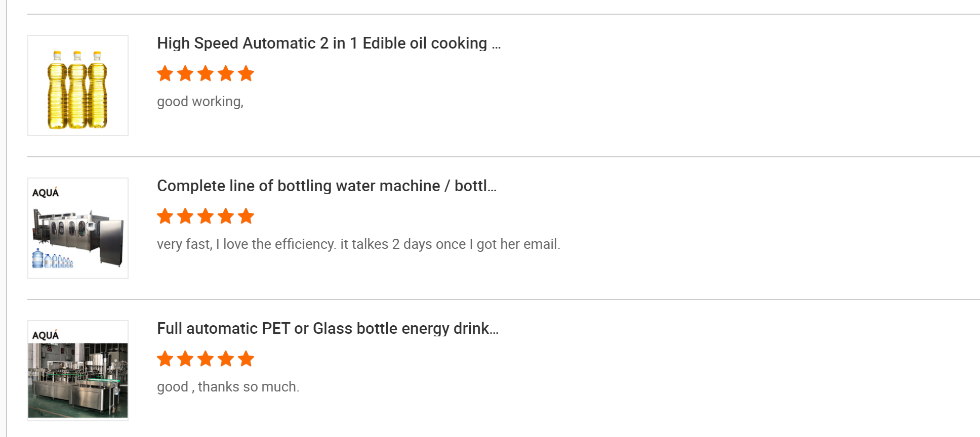Open the energy drink filling line image

pyautogui.click(x=78, y=379)
